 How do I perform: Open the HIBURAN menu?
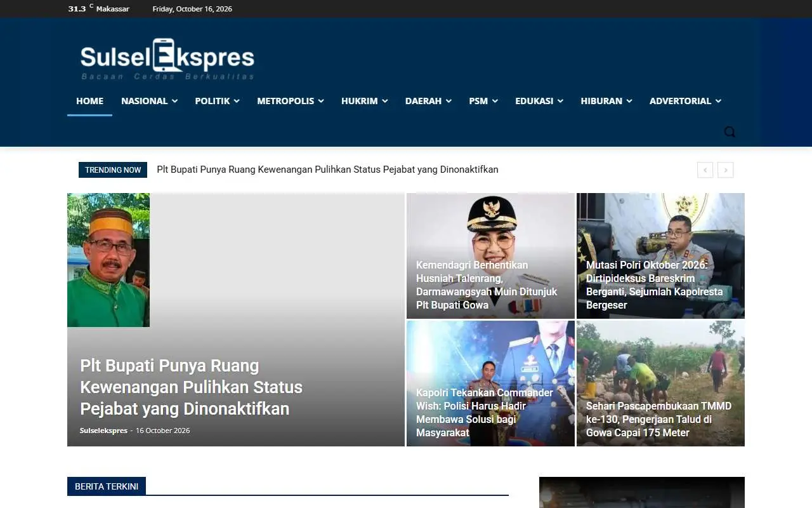tap(606, 101)
